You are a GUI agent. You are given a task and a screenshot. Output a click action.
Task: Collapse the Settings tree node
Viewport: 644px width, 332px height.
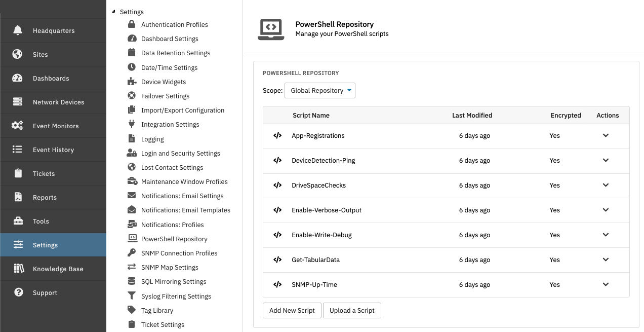click(114, 12)
